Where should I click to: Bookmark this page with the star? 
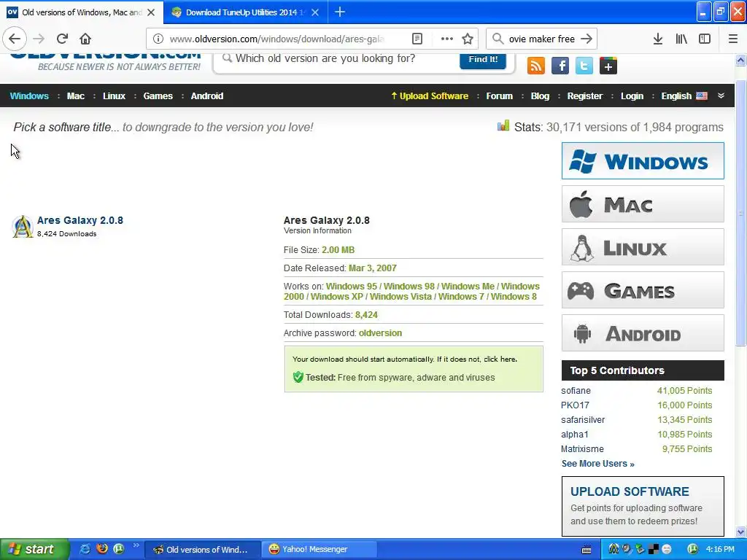coord(468,39)
